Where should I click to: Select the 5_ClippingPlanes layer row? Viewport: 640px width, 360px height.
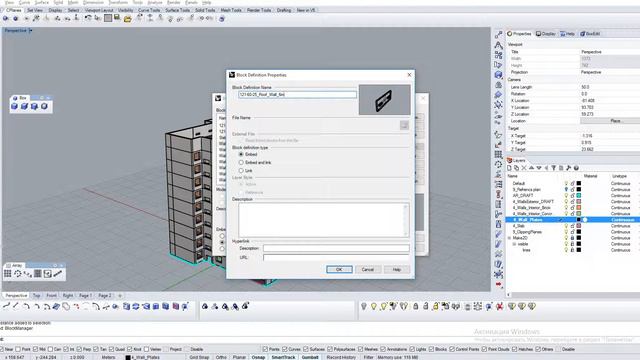[x=573, y=232]
